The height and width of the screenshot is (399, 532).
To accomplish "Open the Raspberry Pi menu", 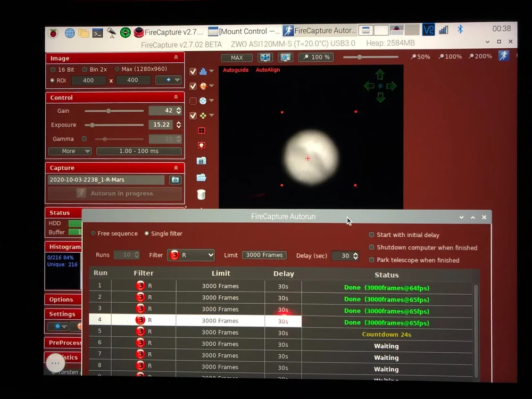I will tap(53, 33).
